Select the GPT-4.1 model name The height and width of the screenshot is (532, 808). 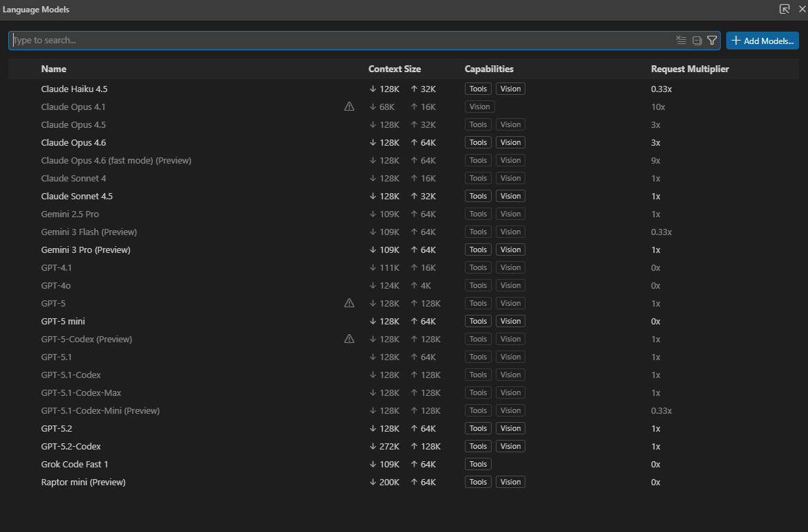pyautogui.click(x=56, y=267)
